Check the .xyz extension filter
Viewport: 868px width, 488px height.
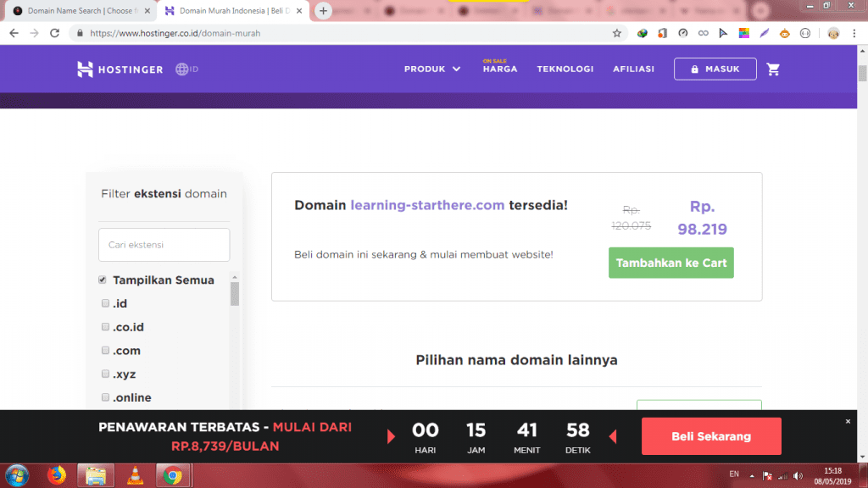click(105, 374)
